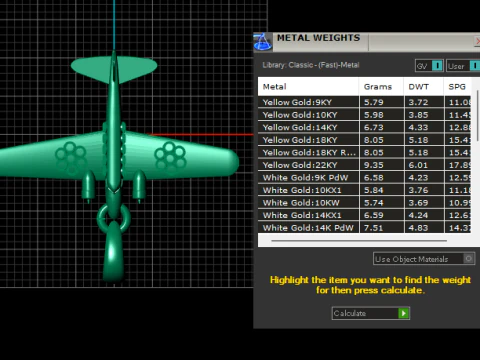Viewport: 480px width, 360px height.
Task: Click the green arrow on Calculate
Action: click(x=404, y=313)
